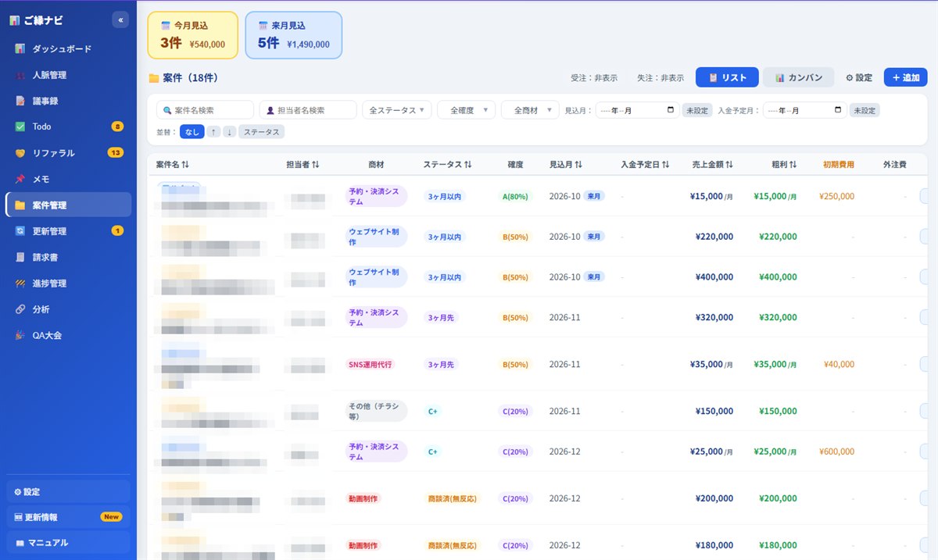
Task: Click the calendar icon in 見込月 field
Action: pos(671,110)
